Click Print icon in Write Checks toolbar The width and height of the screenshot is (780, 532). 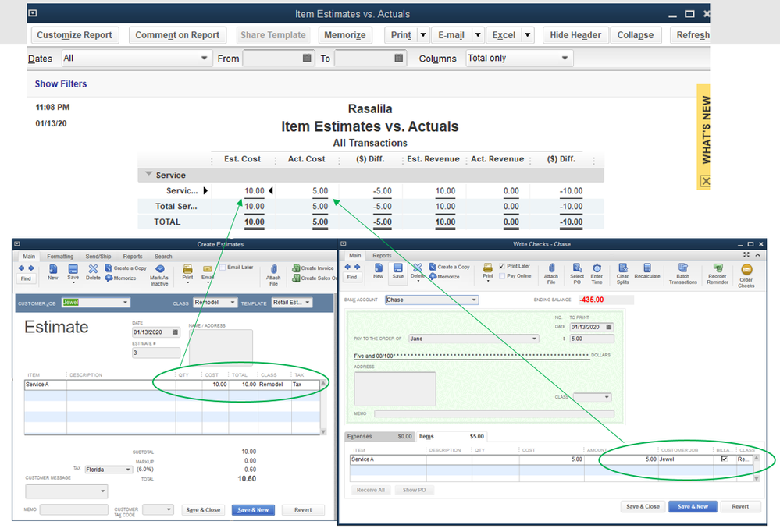click(488, 268)
